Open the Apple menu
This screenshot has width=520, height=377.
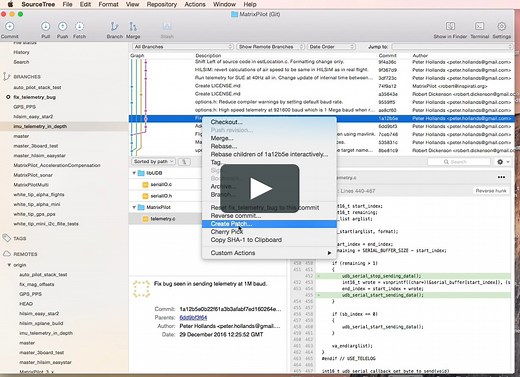point(10,4)
